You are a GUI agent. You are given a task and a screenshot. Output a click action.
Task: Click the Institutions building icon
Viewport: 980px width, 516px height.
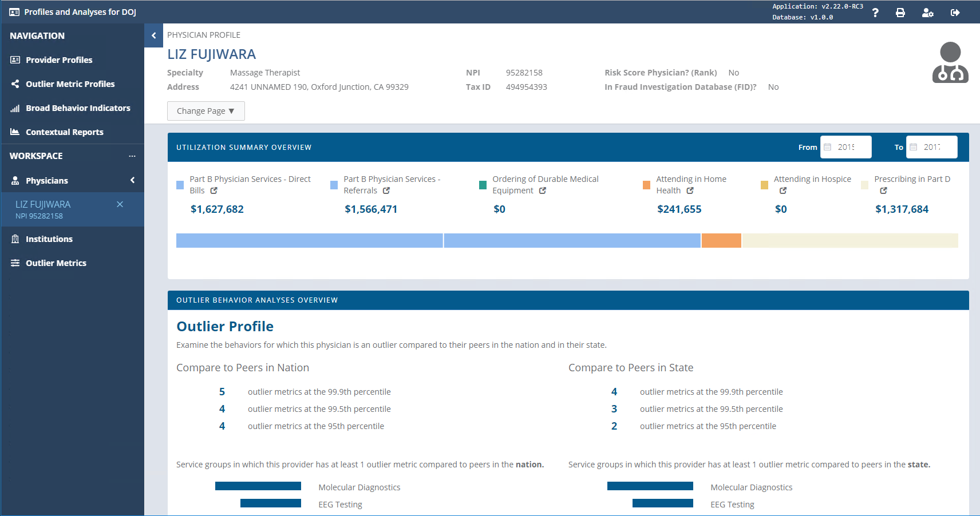tap(15, 239)
